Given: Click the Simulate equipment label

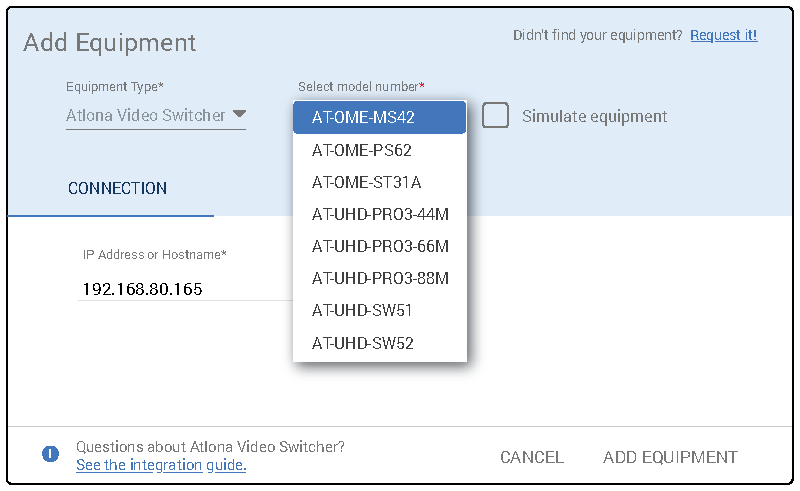Looking at the screenshot, I should 594,117.
